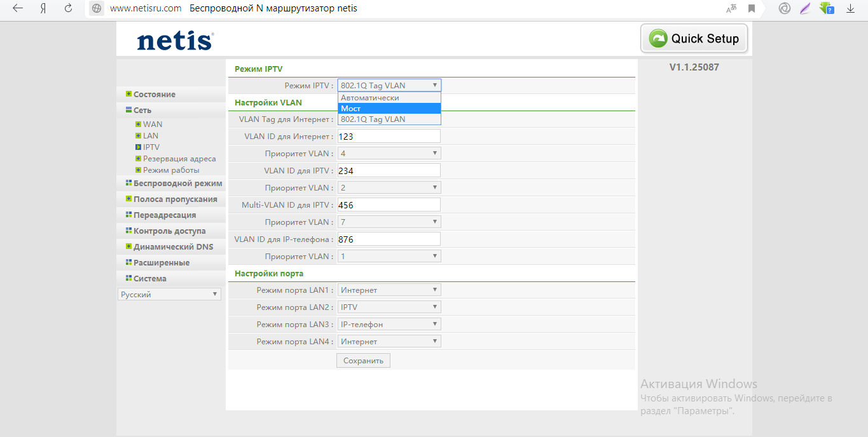Image resolution: width=868 pixels, height=437 pixels.
Task: Bookmark this page with the bookmark icon
Action: (752, 9)
